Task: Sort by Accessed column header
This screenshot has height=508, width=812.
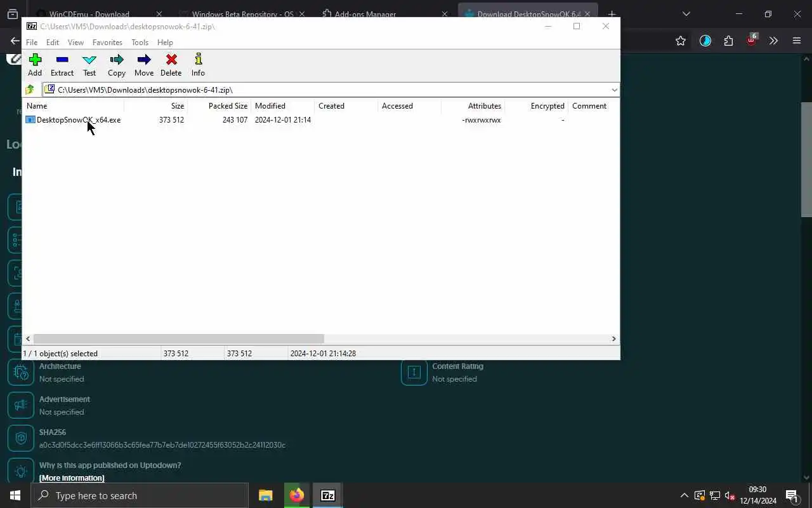Action: pos(410,106)
